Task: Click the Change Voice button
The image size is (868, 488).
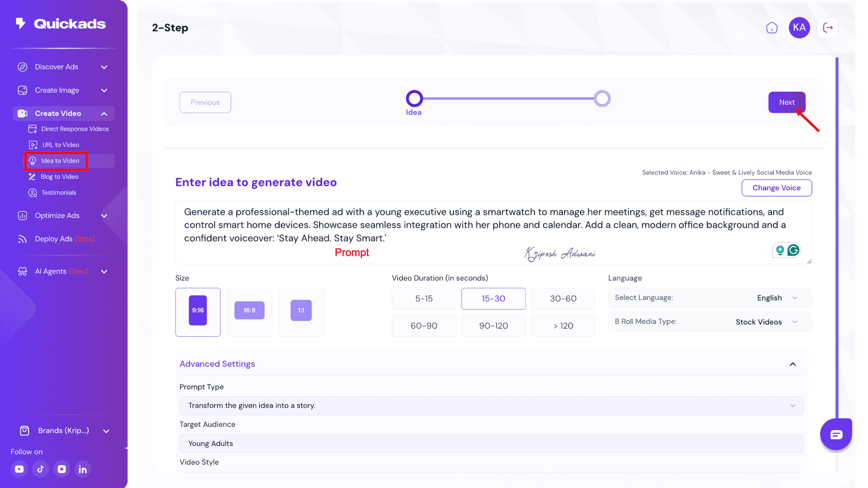Action: [776, 188]
